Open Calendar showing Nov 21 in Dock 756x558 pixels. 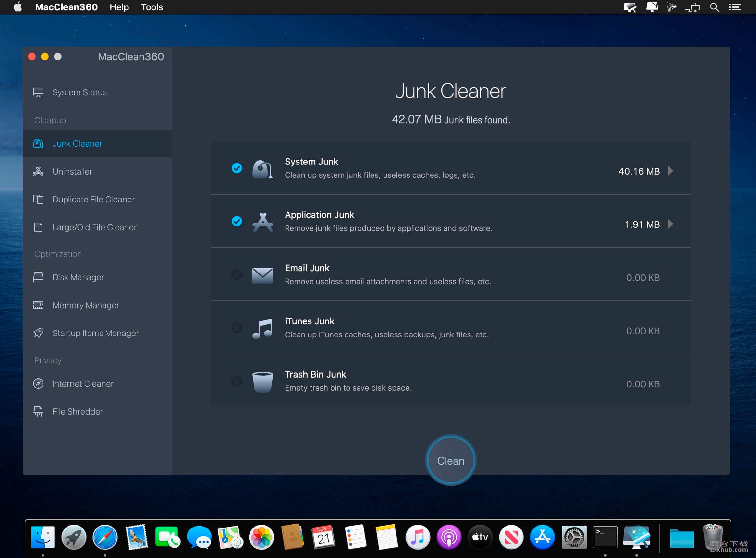click(x=323, y=537)
